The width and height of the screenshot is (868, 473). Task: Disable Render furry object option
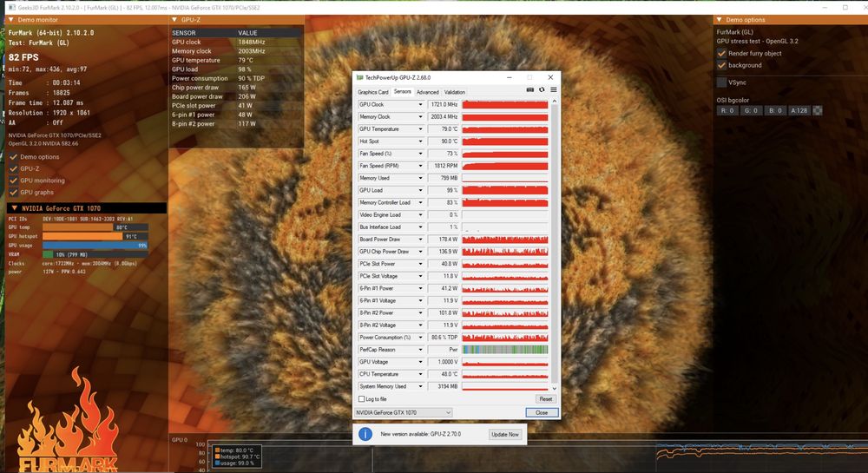[x=722, y=54]
